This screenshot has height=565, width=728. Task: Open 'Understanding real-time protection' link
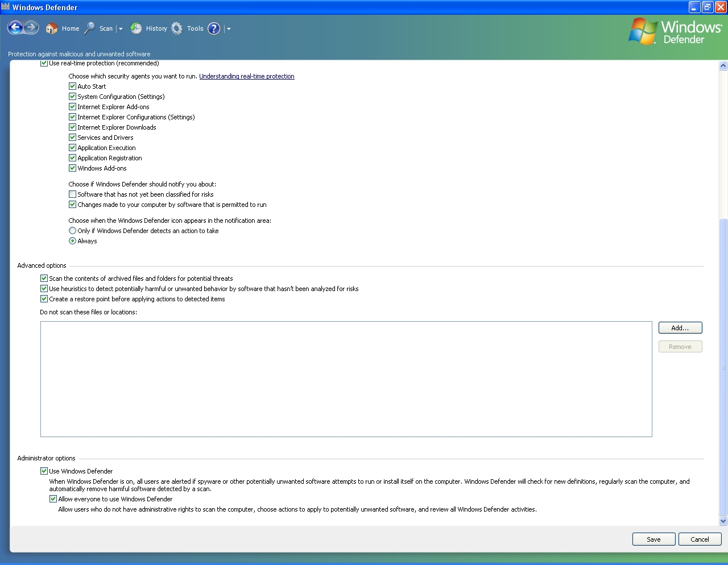click(x=246, y=76)
